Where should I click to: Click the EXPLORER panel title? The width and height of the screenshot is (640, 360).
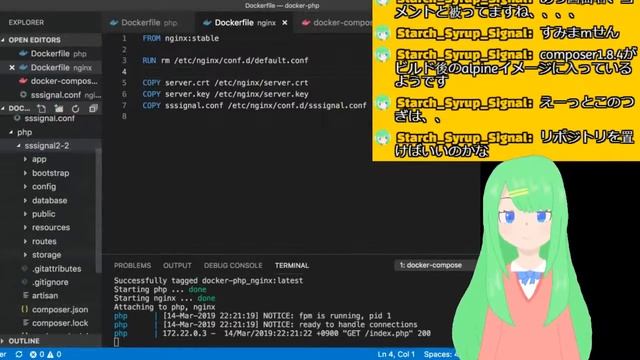[x=26, y=23]
